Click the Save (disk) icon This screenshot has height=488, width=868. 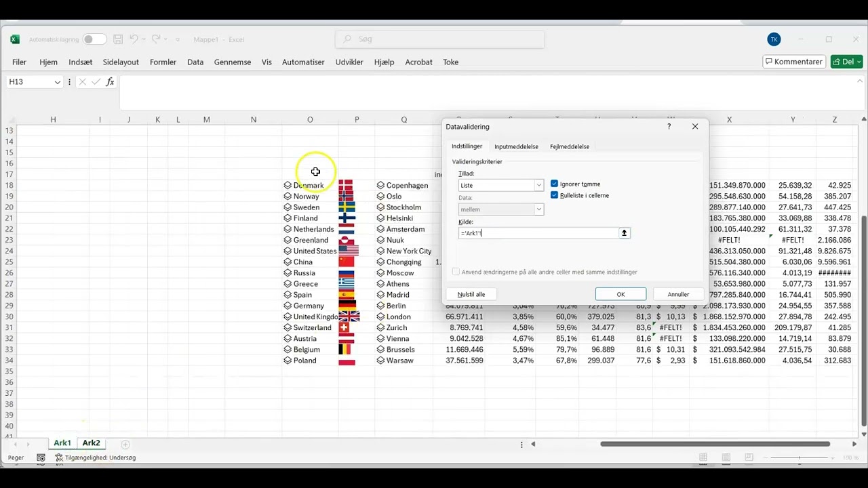118,39
